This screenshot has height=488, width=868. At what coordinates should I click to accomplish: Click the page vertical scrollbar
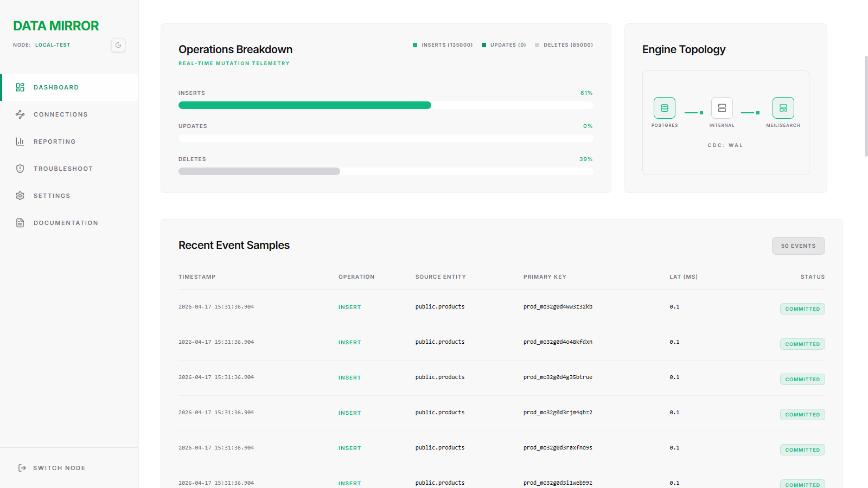click(866, 106)
